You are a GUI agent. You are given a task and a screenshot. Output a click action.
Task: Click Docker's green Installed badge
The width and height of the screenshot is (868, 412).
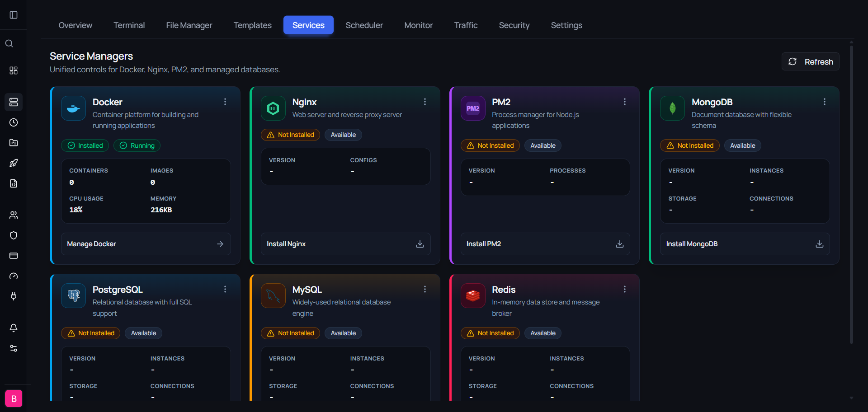point(85,145)
